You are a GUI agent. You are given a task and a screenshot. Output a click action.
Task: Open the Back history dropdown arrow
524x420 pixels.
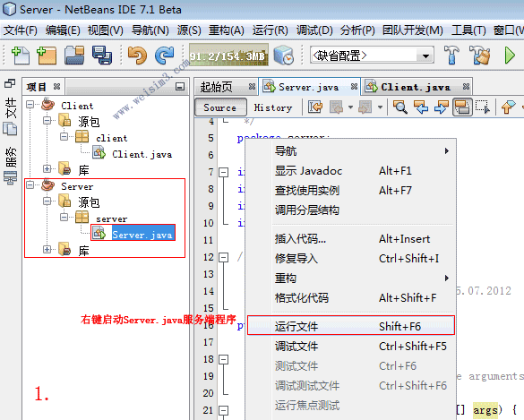click(x=350, y=107)
